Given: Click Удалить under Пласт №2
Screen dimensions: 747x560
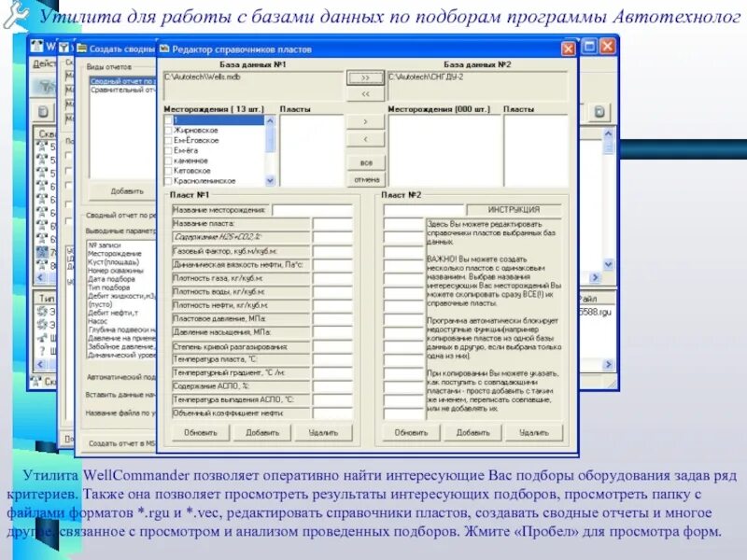Looking at the screenshot, I should pyautogui.click(x=534, y=432).
